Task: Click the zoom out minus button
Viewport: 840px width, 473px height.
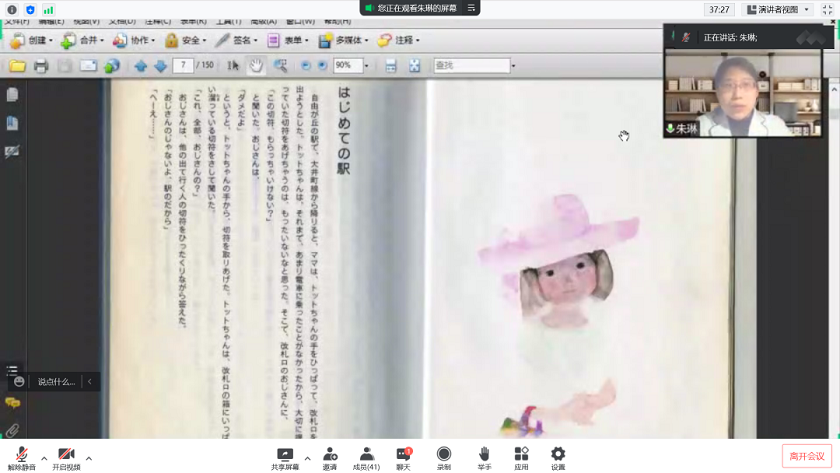Action: (305, 65)
